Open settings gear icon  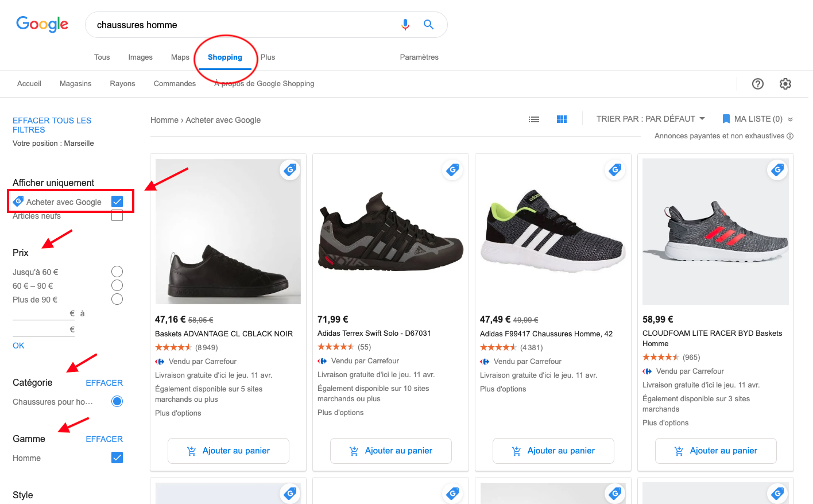pos(785,84)
